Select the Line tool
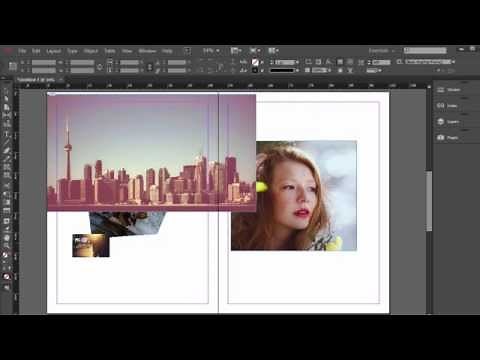 (x=6, y=142)
